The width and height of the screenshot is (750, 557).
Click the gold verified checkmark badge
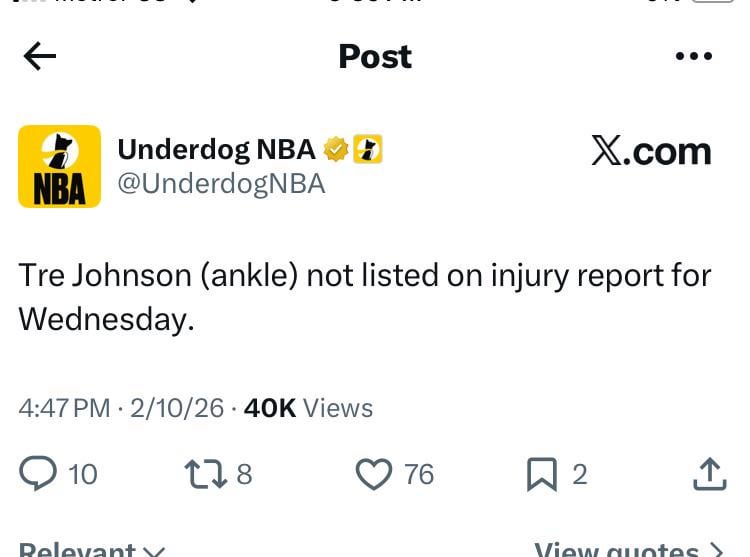point(336,150)
